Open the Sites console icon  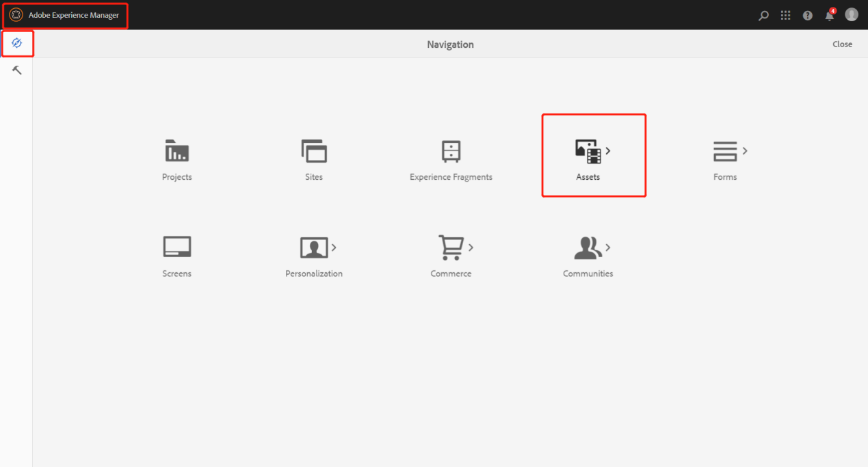(314, 151)
